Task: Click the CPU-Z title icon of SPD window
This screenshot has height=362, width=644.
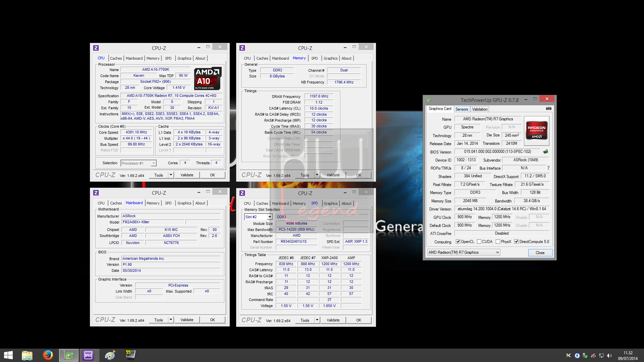Action: [x=242, y=193]
